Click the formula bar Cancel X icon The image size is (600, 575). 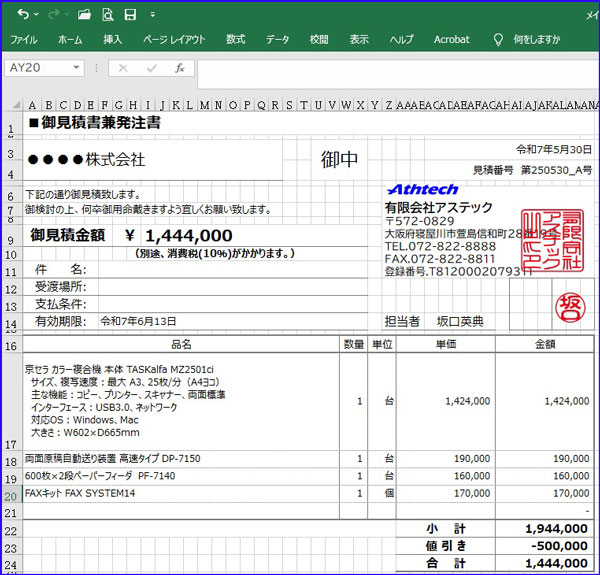(x=123, y=68)
